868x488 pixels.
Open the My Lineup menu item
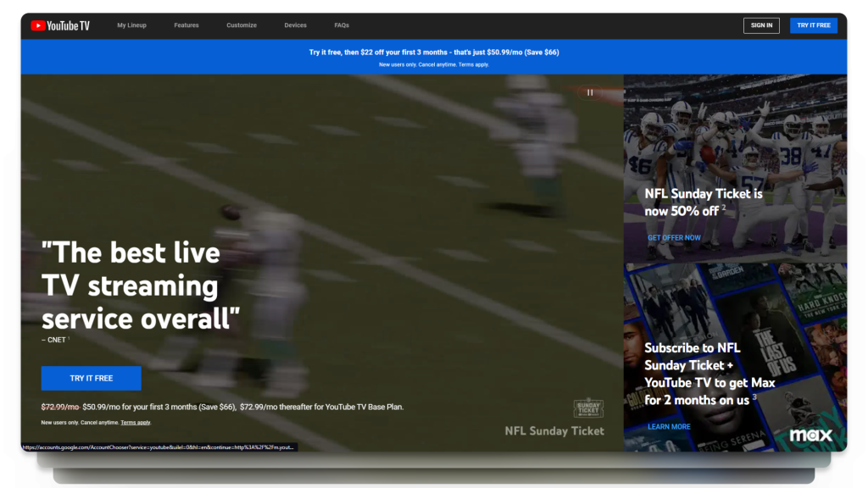click(131, 25)
